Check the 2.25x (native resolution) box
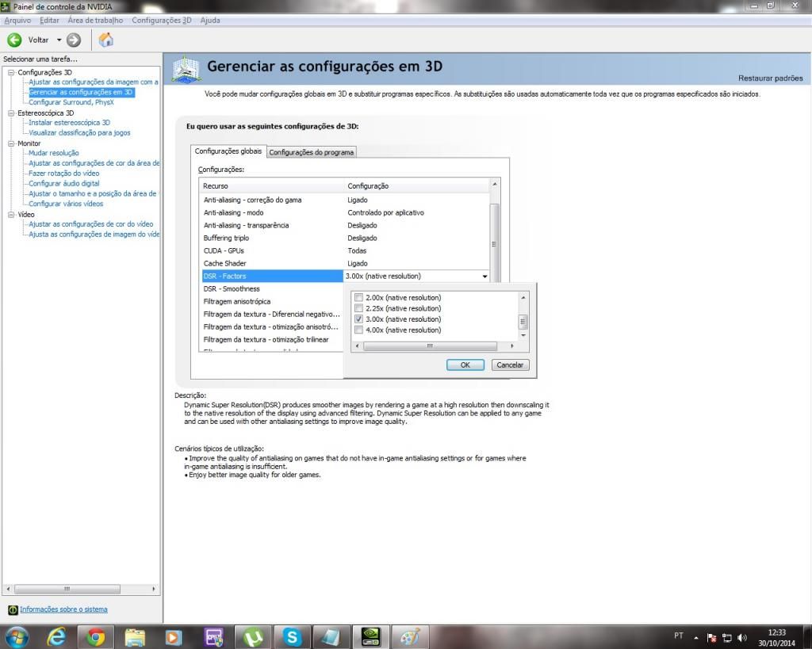 [358, 308]
